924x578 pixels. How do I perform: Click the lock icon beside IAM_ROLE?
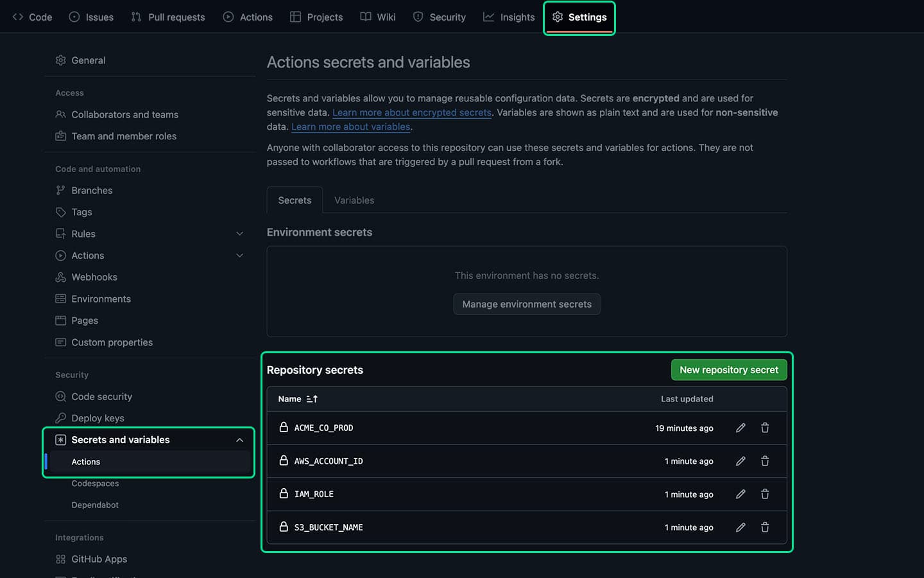[284, 494]
